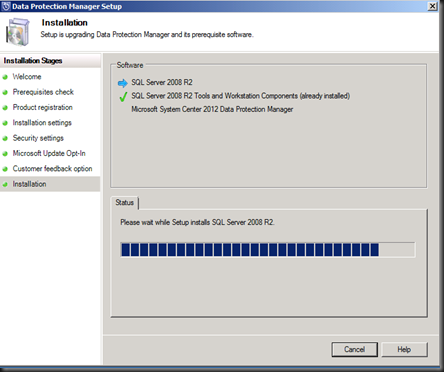Click the Cancel button
This screenshot has width=444, height=372.
coord(354,349)
